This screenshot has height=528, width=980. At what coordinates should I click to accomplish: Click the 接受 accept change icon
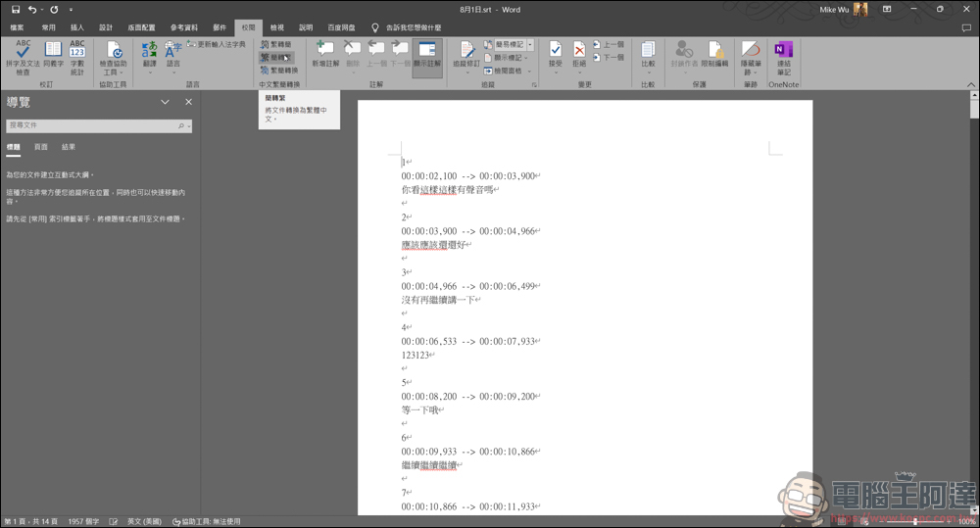coord(555,56)
